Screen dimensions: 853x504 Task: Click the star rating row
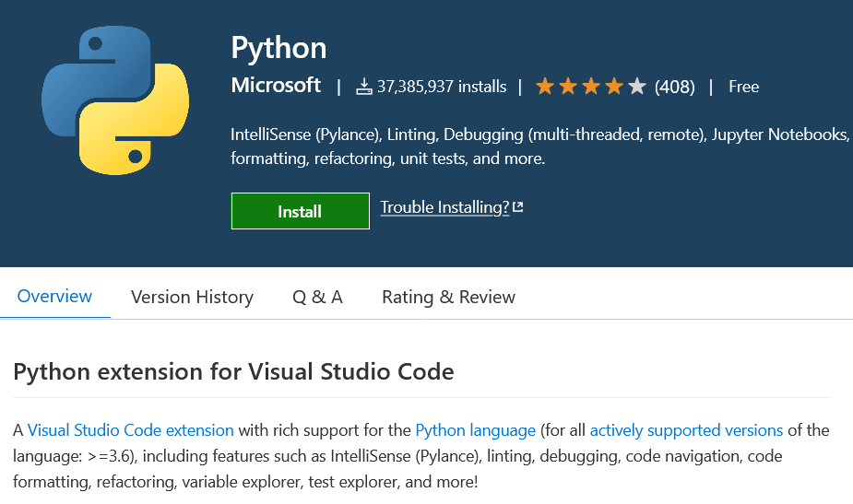(591, 86)
